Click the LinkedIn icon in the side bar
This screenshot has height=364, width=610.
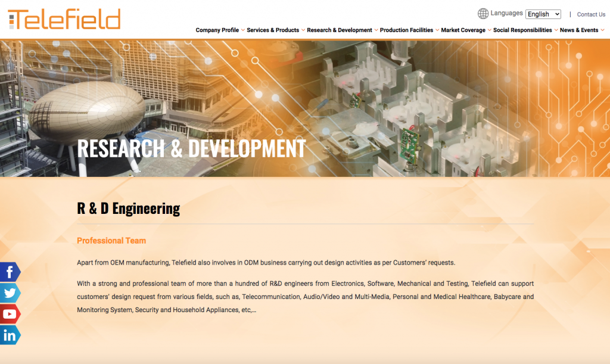point(10,335)
